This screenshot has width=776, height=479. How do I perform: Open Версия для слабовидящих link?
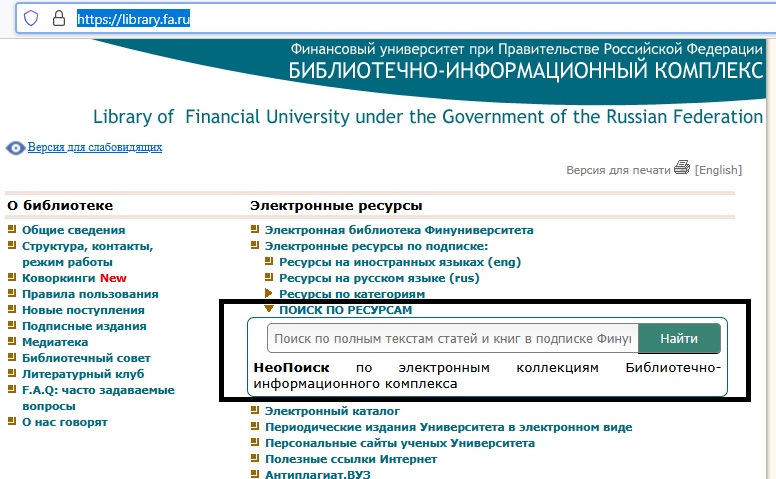pyautogui.click(x=94, y=148)
